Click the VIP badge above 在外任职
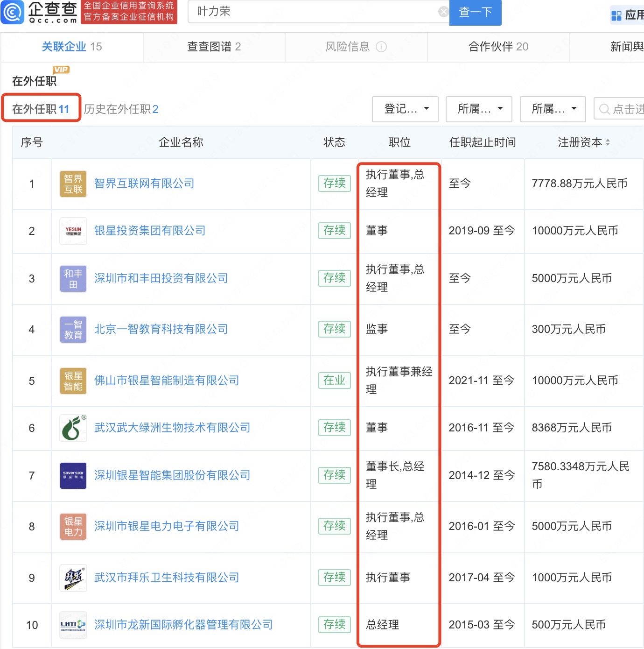 pyautogui.click(x=61, y=70)
